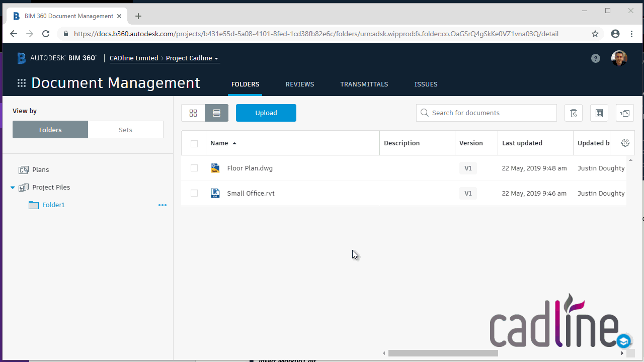This screenshot has height=362, width=644.
Task: Bookmark this page with the star icon
Action: [595, 34]
